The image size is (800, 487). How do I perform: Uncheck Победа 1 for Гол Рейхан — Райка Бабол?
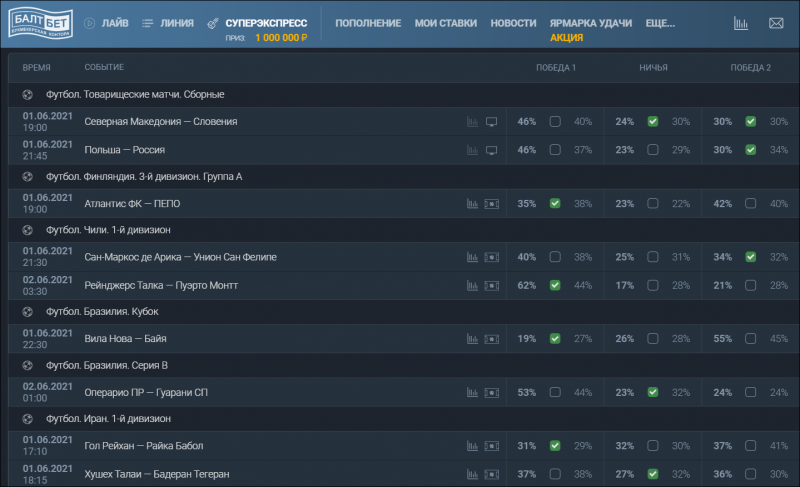click(555, 446)
